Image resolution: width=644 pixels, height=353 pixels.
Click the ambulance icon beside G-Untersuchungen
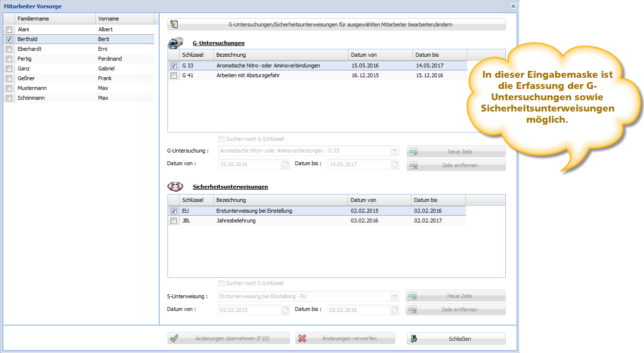[x=176, y=43]
